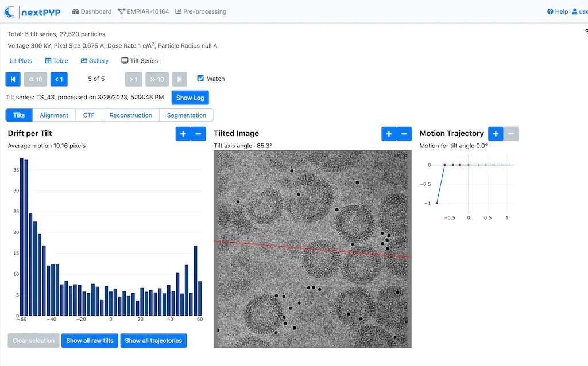588x366 pixels.
Task: Select the CTF view tab
Action: pyautogui.click(x=88, y=115)
